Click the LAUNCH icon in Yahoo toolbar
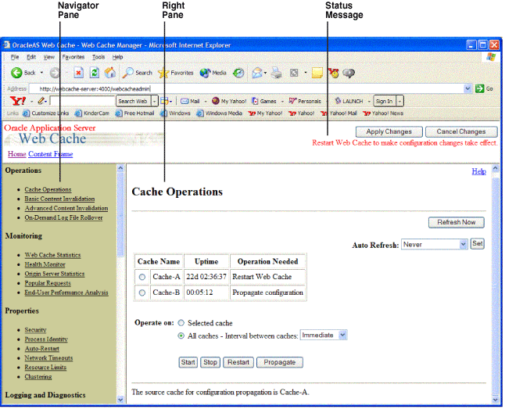The width and height of the screenshot is (523, 420). (339, 101)
